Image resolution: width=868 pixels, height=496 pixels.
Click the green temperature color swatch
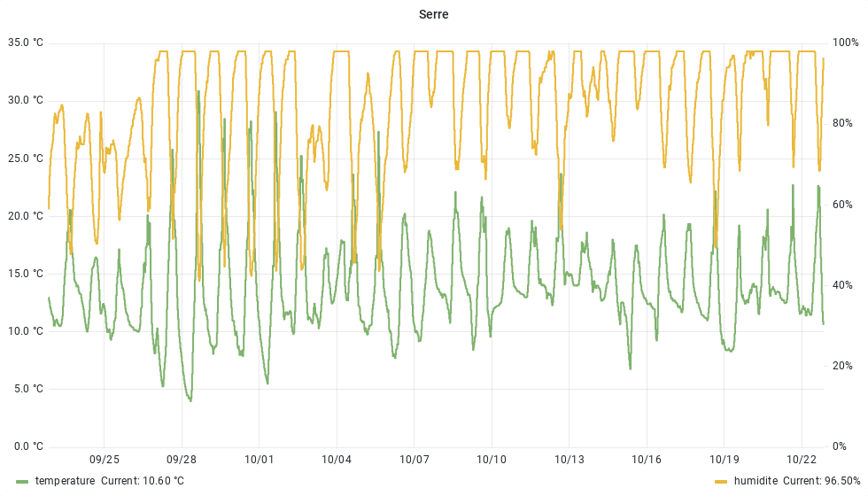[x=22, y=481]
